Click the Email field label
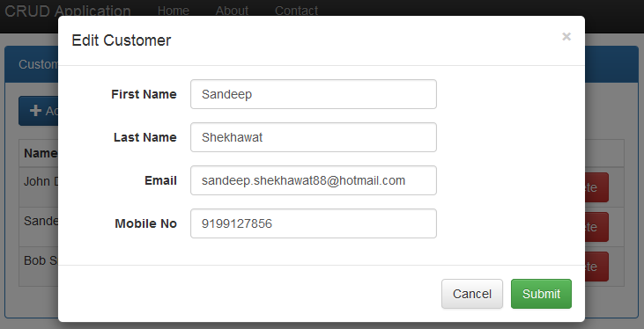 (160, 180)
